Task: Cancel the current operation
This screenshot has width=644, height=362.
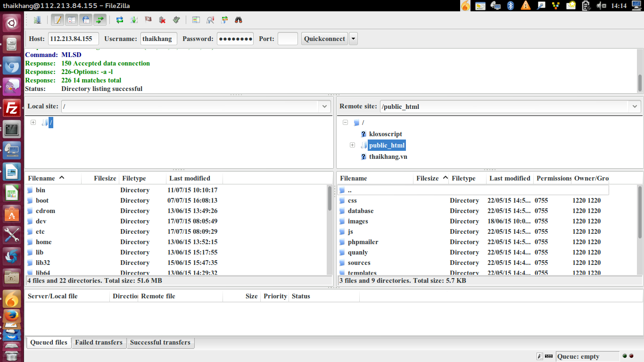Action: (x=148, y=20)
